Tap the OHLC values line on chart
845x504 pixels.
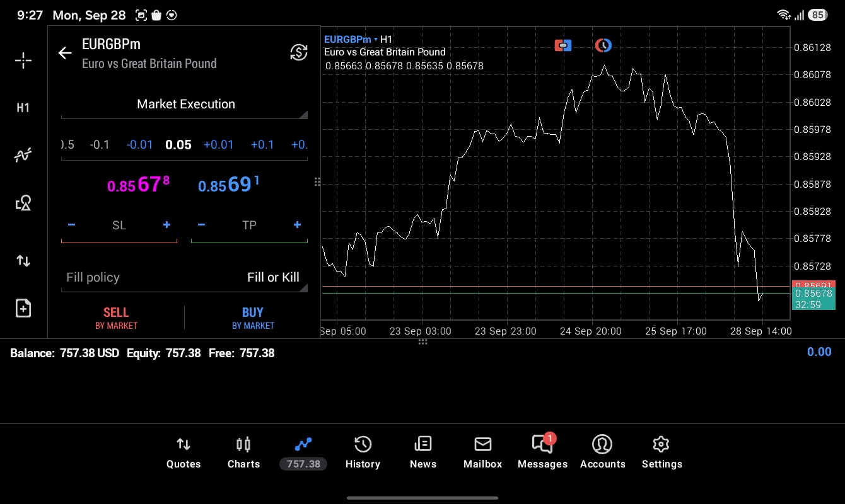(x=404, y=66)
